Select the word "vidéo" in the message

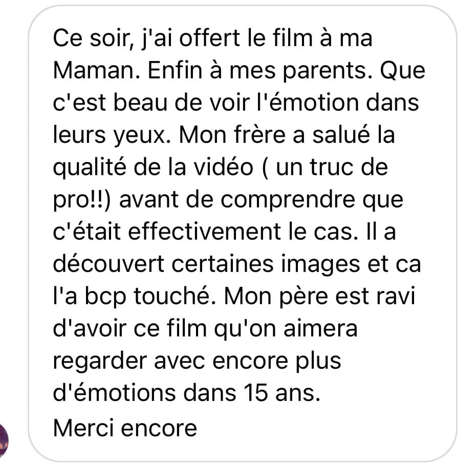(x=224, y=167)
